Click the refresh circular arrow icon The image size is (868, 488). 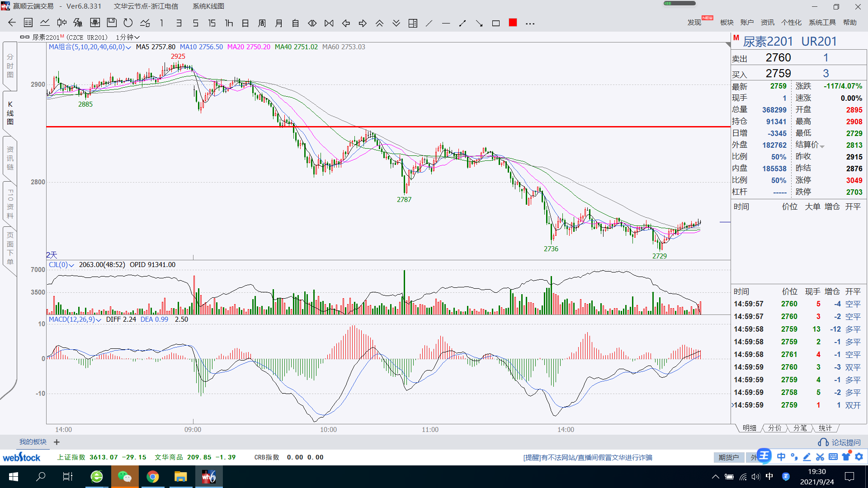pyautogui.click(x=128, y=23)
